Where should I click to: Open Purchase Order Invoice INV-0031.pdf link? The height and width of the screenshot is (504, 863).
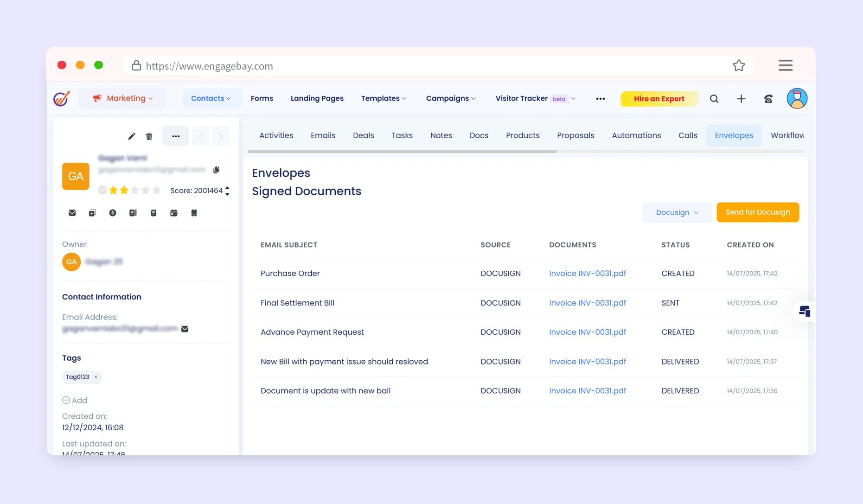pos(587,274)
